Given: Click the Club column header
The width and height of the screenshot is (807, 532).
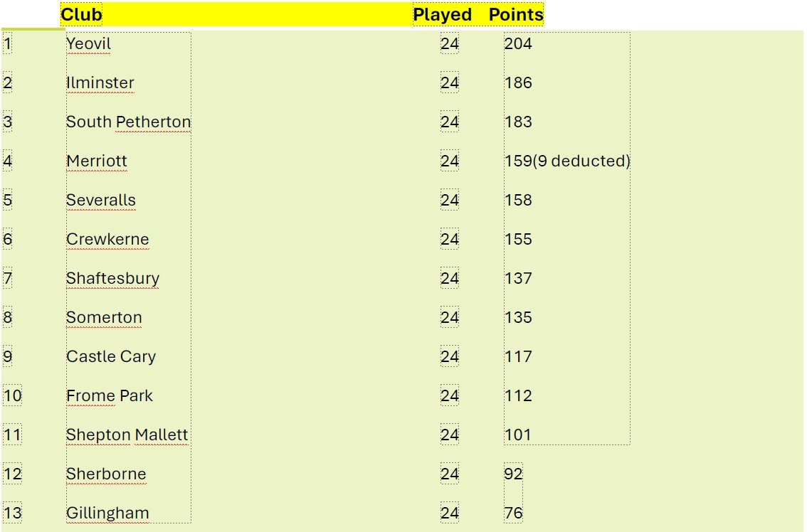Looking at the screenshot, I should (81, 15).
